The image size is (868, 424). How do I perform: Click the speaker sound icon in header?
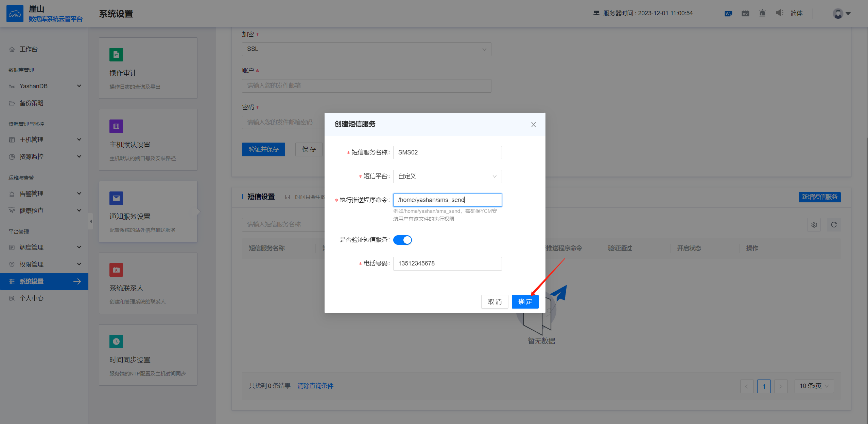click(779, 13)
